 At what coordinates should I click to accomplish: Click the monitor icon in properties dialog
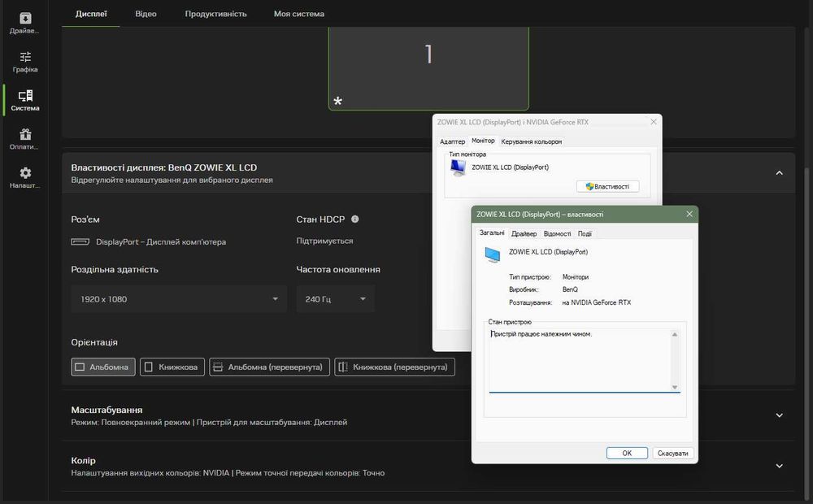pyautogui.click(x=492, y=254)
